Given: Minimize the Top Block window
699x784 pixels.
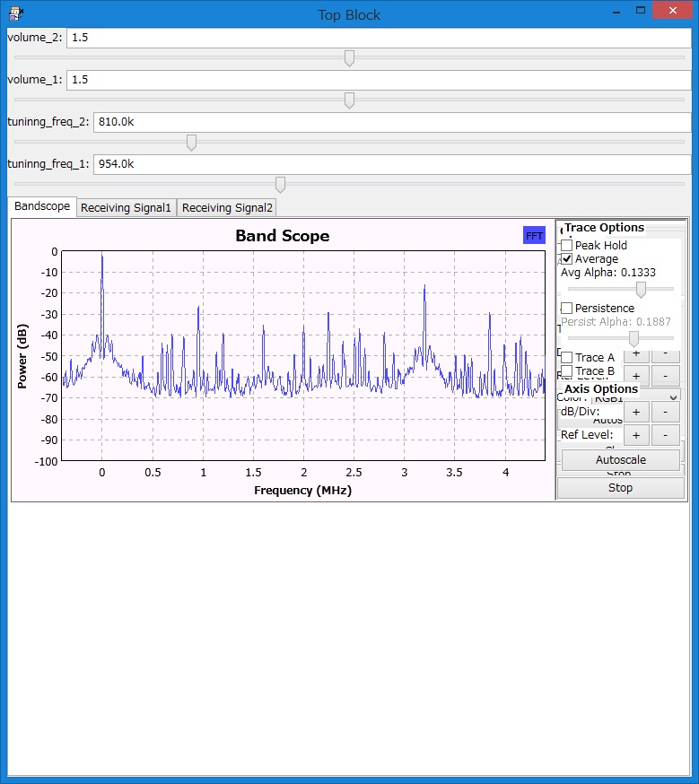Looking at the screenshot, I should [x=616, y=11].
